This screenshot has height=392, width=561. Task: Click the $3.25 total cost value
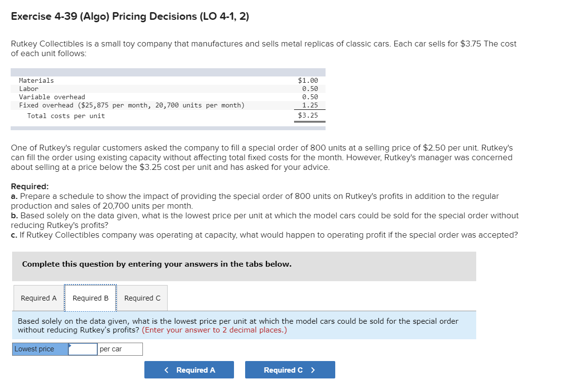point(308,115)
